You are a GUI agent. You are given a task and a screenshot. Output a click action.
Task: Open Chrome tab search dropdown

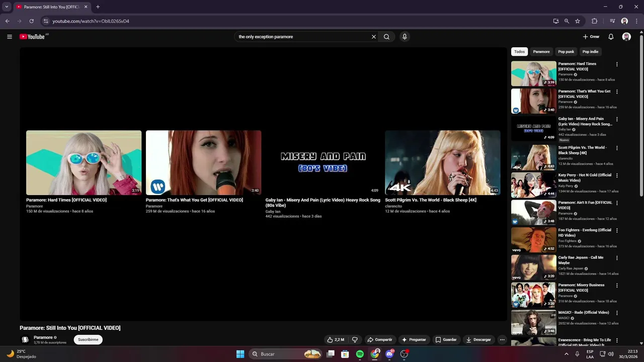[x=7, y=7]
